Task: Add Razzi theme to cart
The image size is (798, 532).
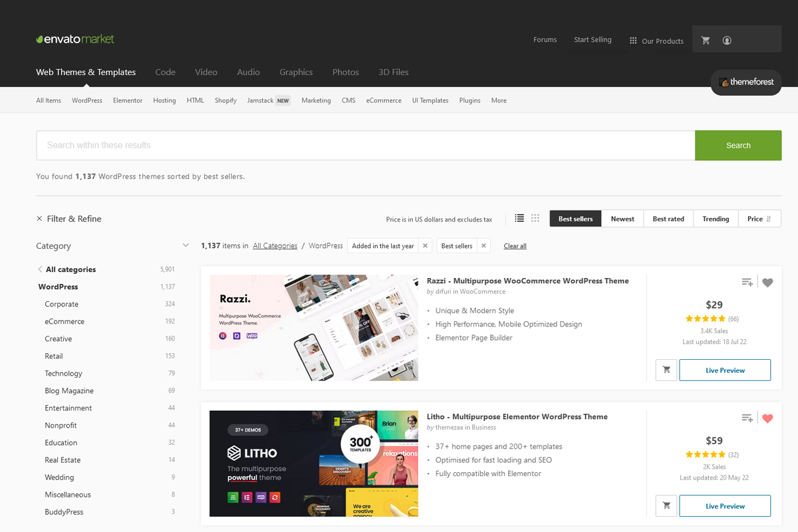Action: (666, 370)
